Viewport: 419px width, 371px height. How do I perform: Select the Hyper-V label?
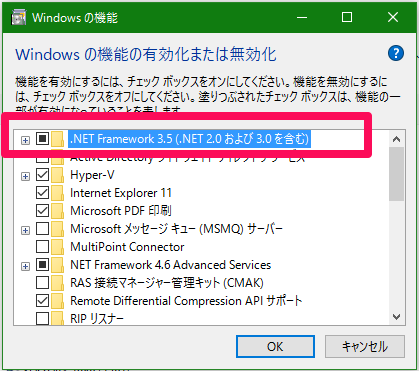pyautogui.click(x=92, y=175)
